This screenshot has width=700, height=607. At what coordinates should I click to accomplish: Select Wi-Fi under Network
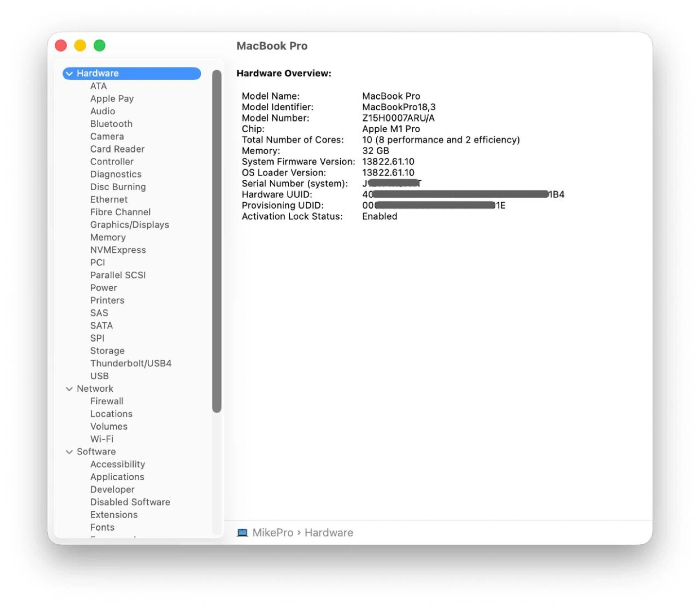pos(102,439)
